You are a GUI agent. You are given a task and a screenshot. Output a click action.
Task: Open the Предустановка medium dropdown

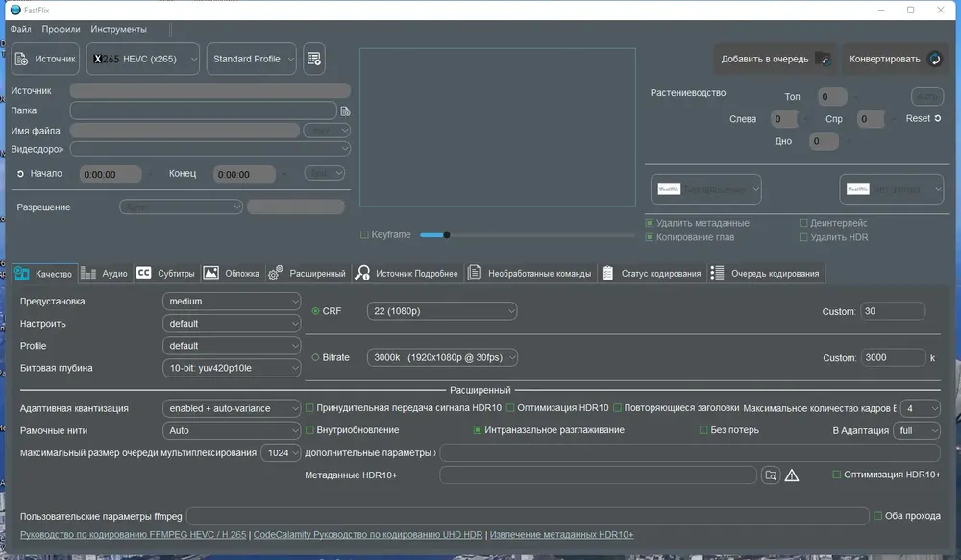pyautogui.click(x=232, y=302)
